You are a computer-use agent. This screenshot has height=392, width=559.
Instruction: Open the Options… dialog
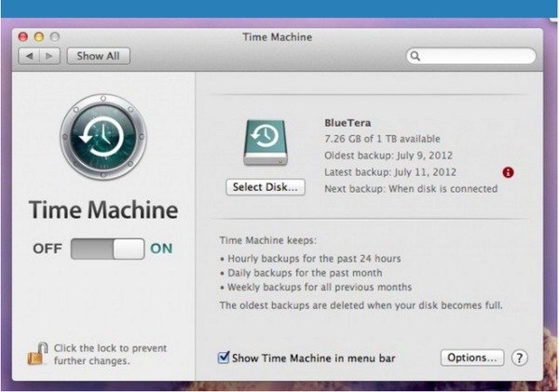(472, 358)
